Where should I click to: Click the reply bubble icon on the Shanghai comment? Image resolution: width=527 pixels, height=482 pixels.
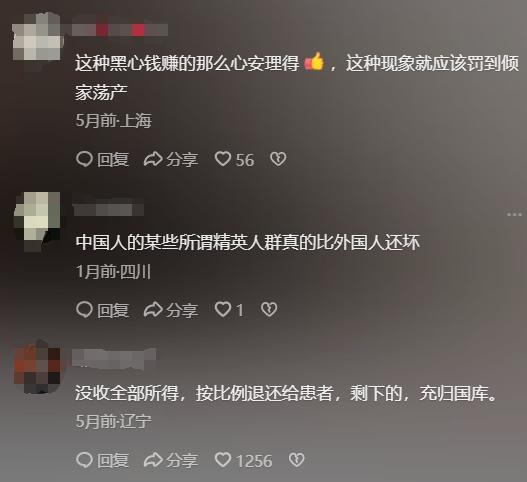tap(84, 159)
